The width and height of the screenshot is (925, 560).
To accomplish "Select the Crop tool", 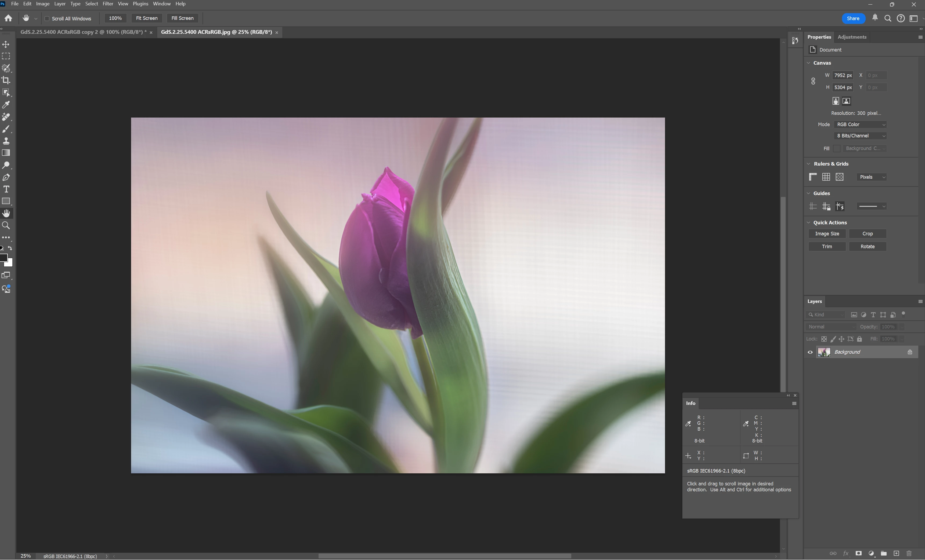I will click(x=6, y=80).
